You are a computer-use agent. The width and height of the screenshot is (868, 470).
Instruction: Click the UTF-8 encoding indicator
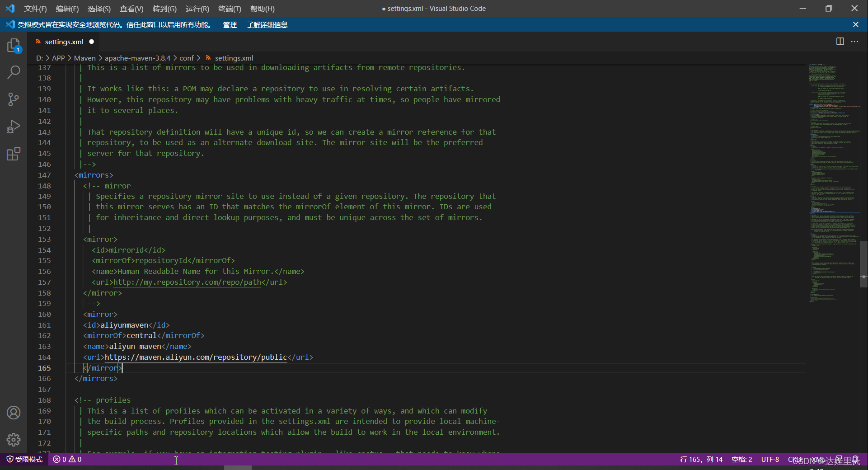click(770, 459)
